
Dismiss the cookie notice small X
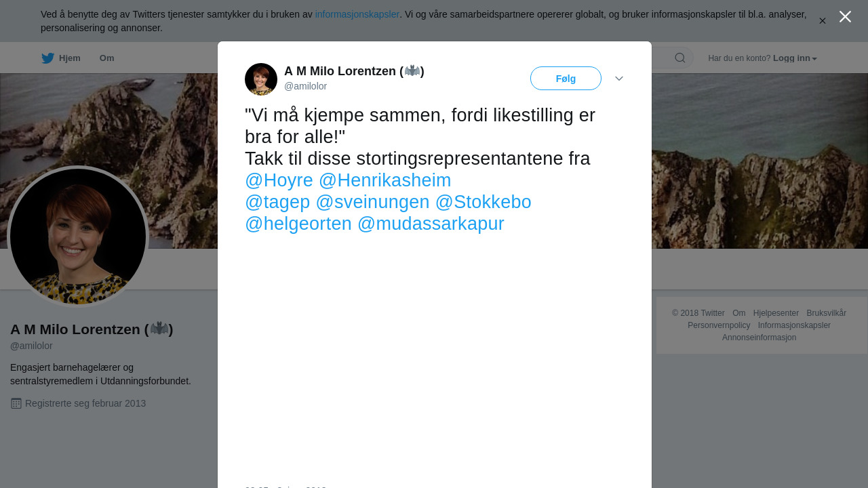[823, 21]
